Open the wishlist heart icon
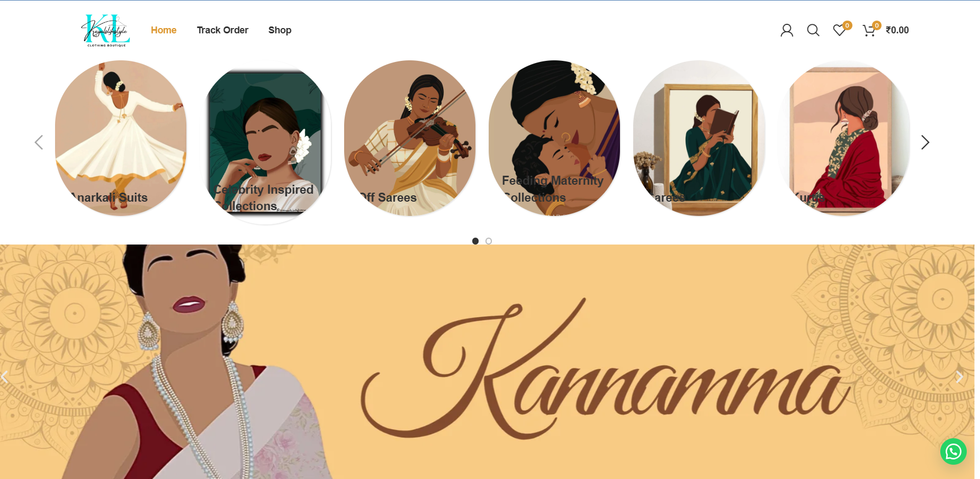This screenshot has height=479, width=980. click(839, 30)
